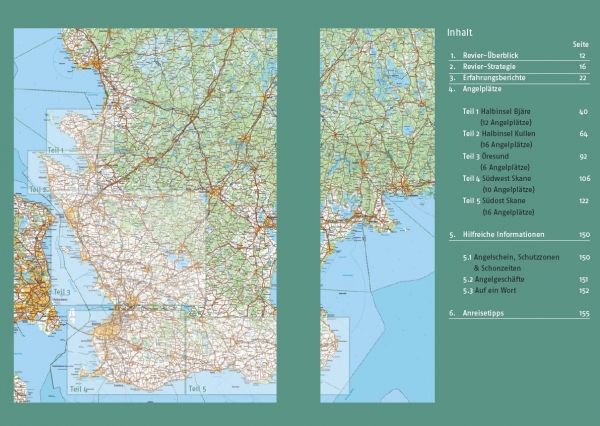Select the 'Teil 3' marker on the map
The height and width of the screenshot is (426, 600).
point(62,292)
